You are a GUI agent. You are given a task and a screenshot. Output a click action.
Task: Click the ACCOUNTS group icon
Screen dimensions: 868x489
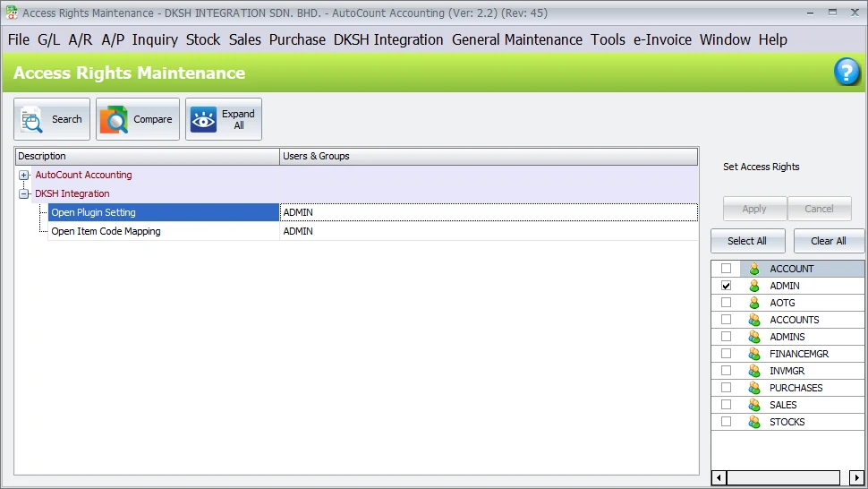tap(754, 320)
